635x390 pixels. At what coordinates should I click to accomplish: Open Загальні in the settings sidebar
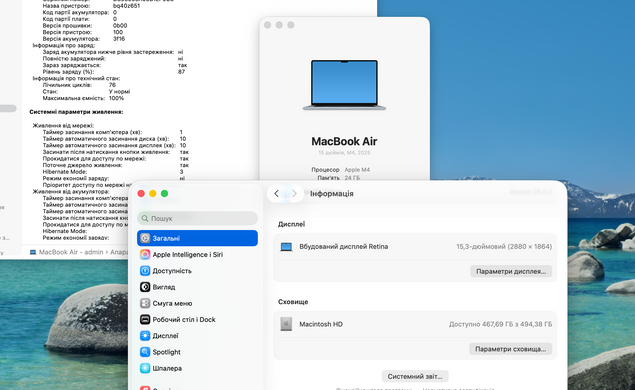coord(197,238)
